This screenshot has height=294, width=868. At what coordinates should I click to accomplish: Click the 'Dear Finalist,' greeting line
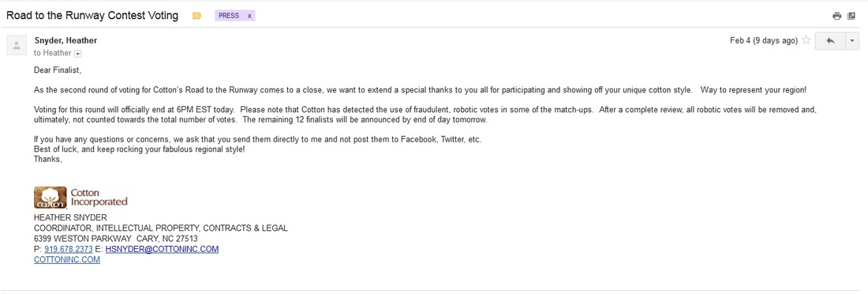(x=58, y=70)
